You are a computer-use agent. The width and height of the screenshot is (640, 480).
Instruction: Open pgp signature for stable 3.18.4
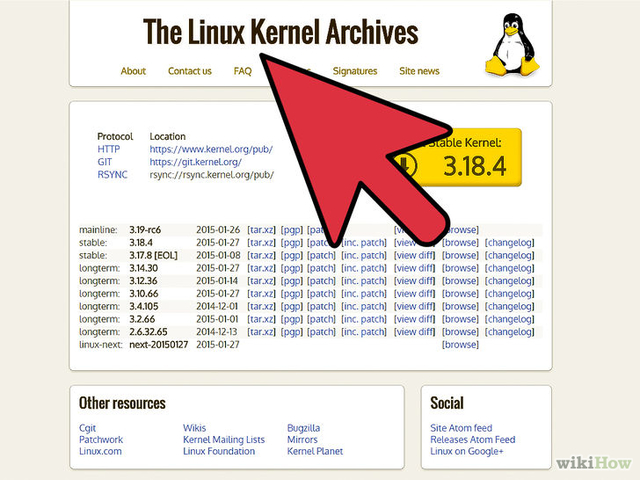click(x=292, y=242)
